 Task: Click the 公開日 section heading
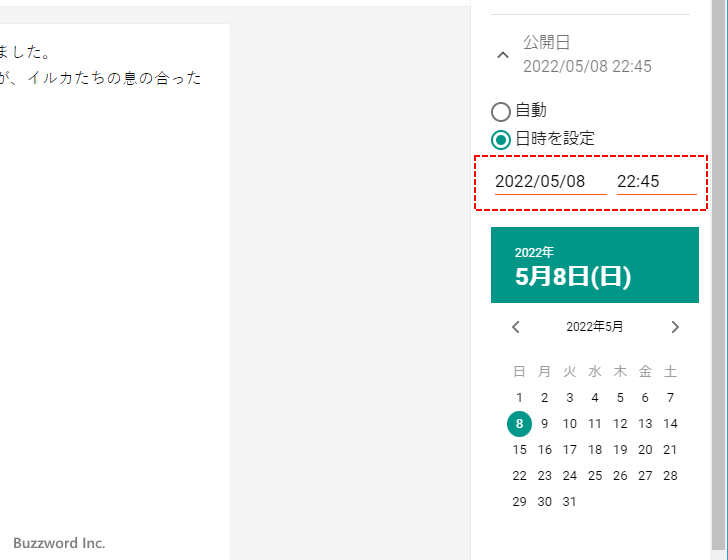[546, 42]
